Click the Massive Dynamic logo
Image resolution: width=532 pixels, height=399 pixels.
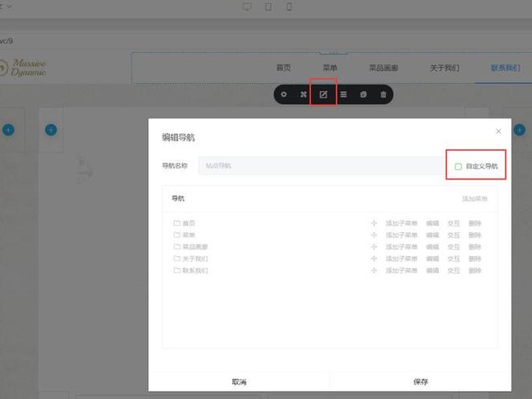coord(23,68)
